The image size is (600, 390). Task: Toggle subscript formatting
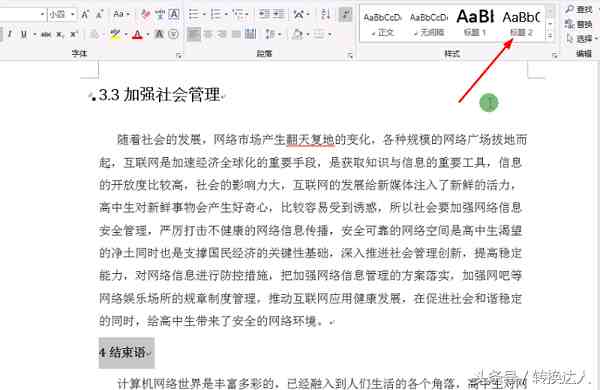click(x=60, y=34)
